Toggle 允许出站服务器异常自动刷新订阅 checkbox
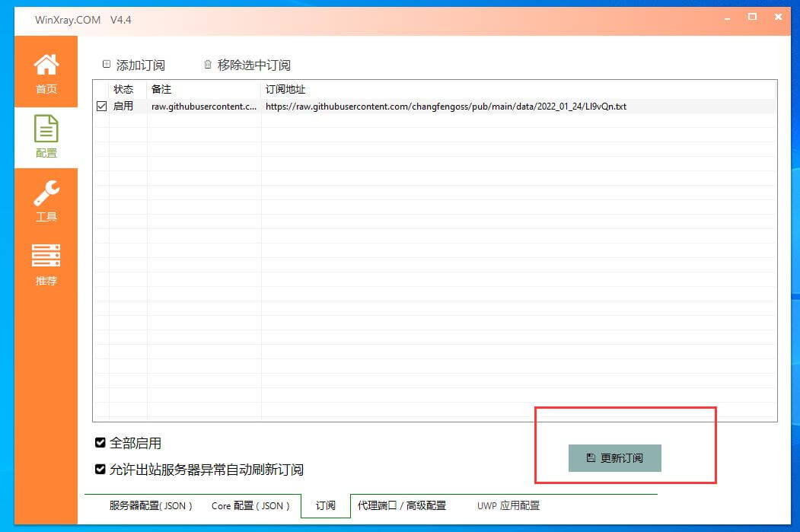800x532 pixels. 100,470
